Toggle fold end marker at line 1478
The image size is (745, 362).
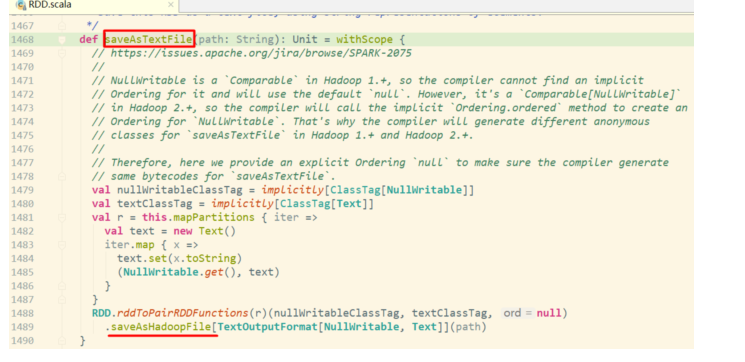62,177
